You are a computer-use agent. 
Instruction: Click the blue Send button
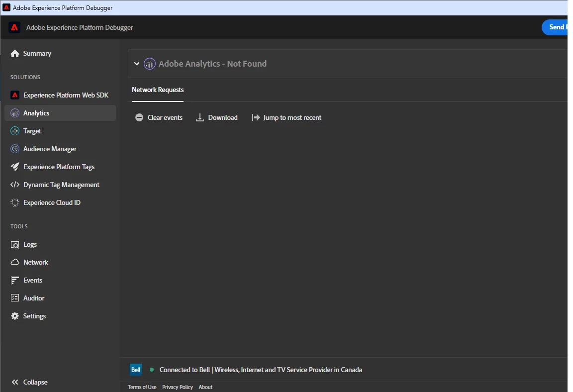click(x=555, y=27)
